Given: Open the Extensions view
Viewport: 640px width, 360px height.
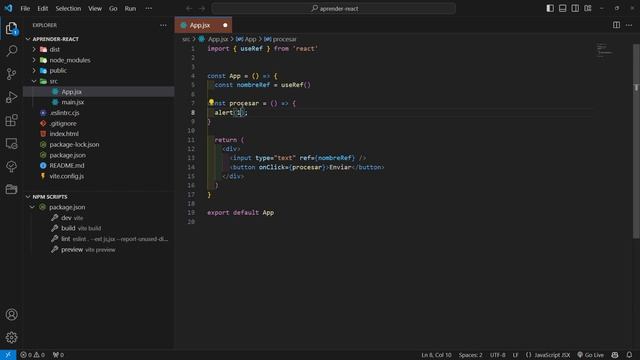Looking at the screenshot, I should (11, 120).
